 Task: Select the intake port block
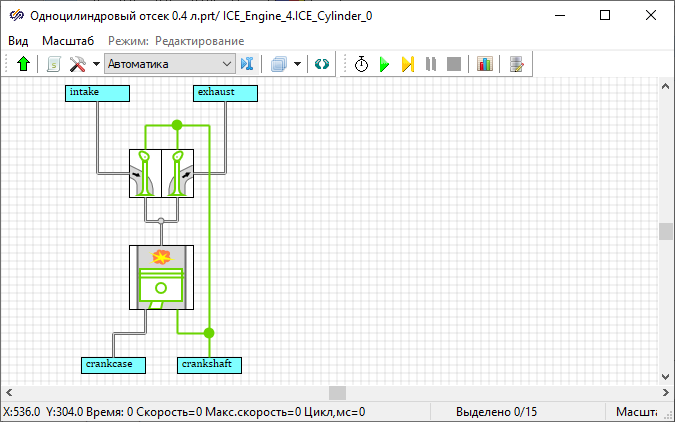98,93
